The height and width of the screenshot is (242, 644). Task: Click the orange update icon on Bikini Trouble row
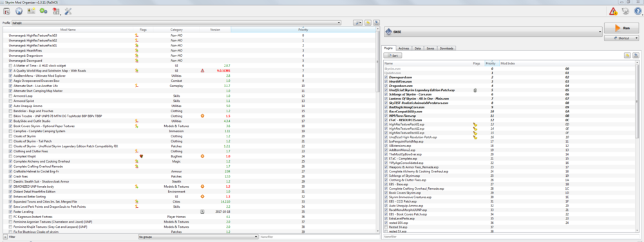[202, 116]
